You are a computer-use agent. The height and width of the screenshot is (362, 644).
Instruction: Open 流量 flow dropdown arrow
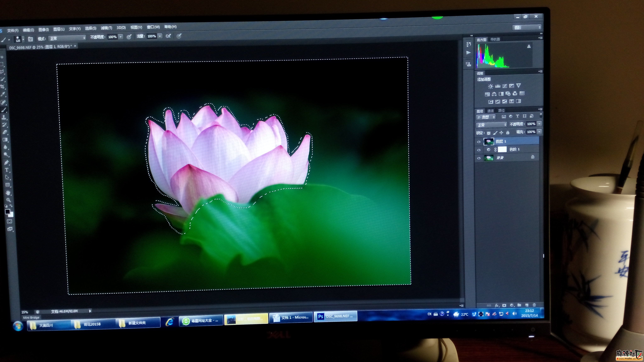point(160,36)
